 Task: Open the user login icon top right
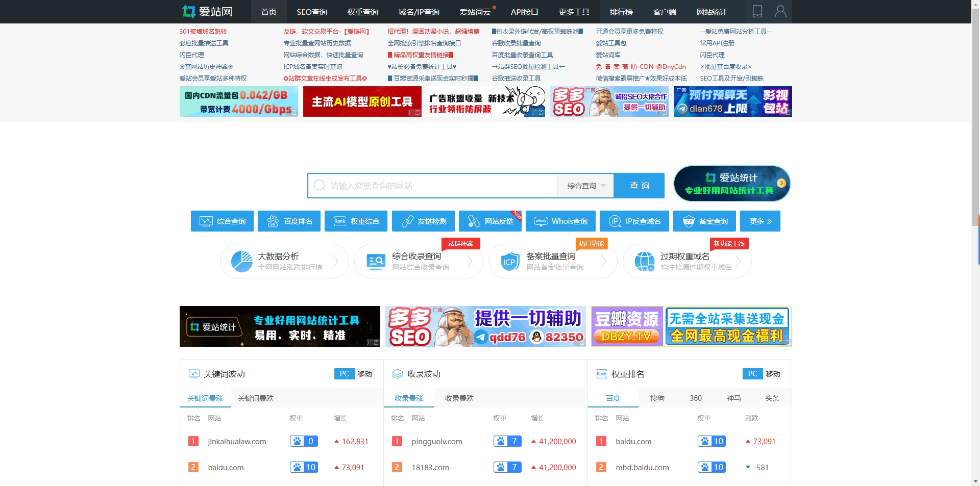click(780, 11)
